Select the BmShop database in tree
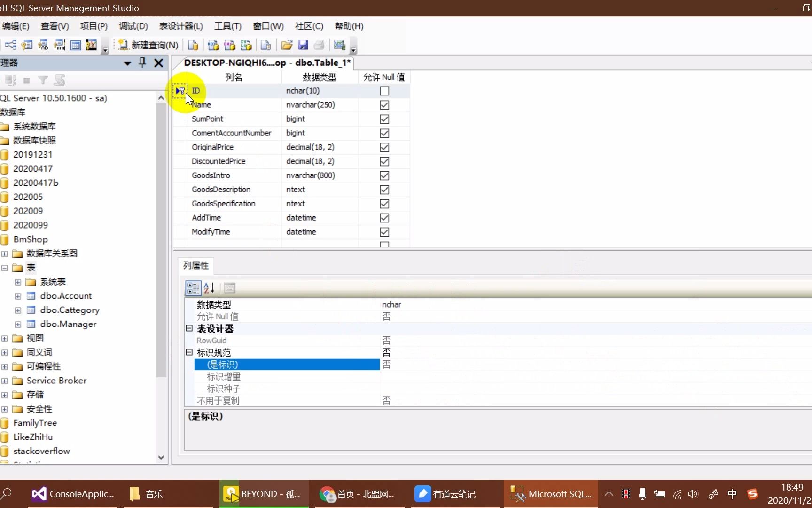Screen dimensions: 812x508 pyautogui.click(x=31, y=239)
